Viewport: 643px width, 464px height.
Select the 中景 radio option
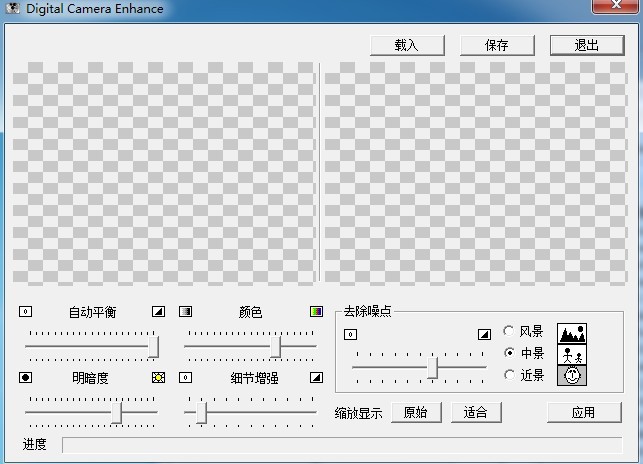[x=510, y=353]
